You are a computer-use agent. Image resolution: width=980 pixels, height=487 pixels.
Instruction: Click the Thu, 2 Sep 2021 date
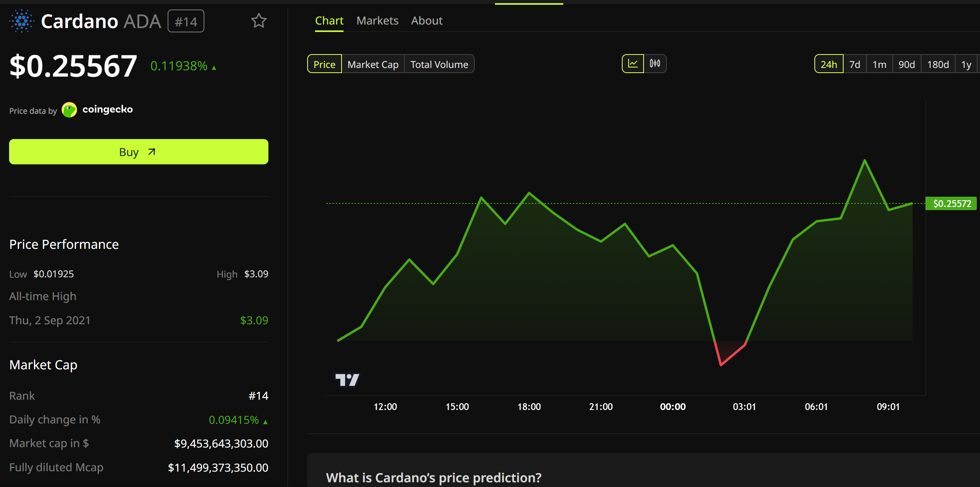coord(50,320)
